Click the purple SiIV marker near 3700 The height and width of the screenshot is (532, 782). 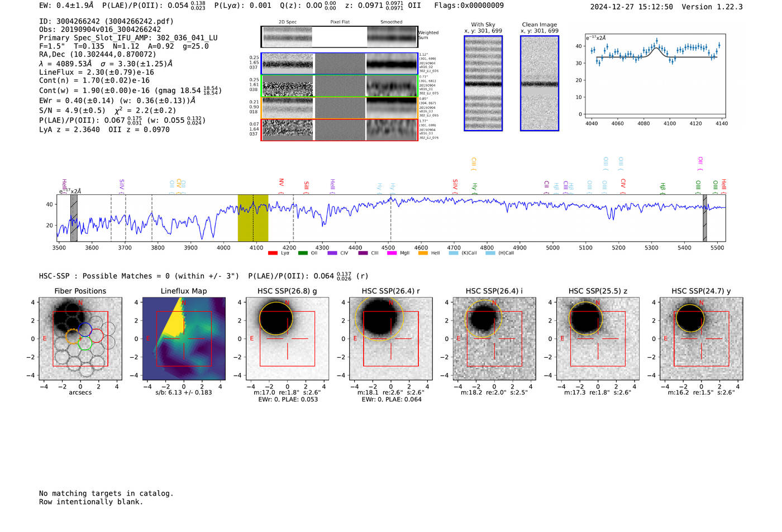click(x=122, y=186)
